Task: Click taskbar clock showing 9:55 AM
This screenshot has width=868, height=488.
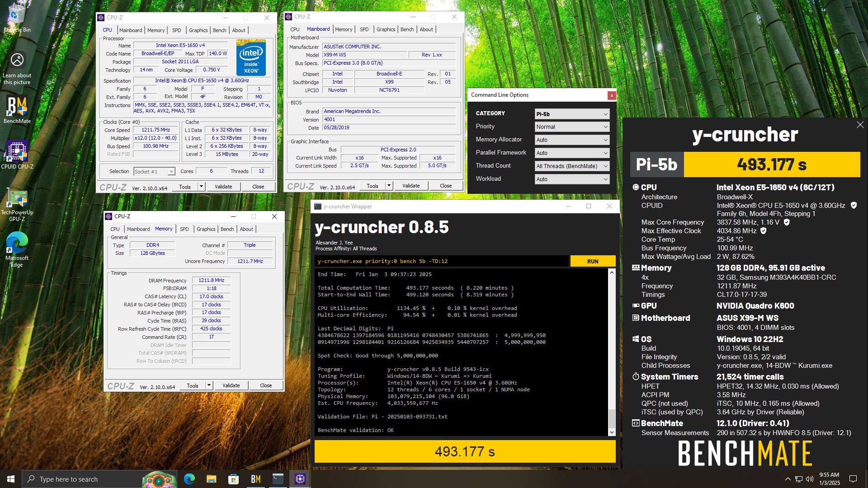Action: (x=829, y=479)
